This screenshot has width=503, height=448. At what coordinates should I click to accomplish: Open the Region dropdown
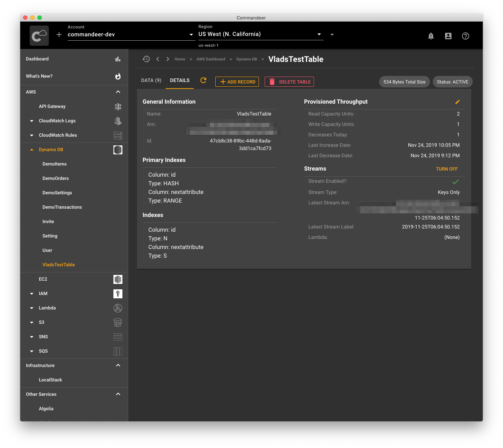tap(261, 34)
